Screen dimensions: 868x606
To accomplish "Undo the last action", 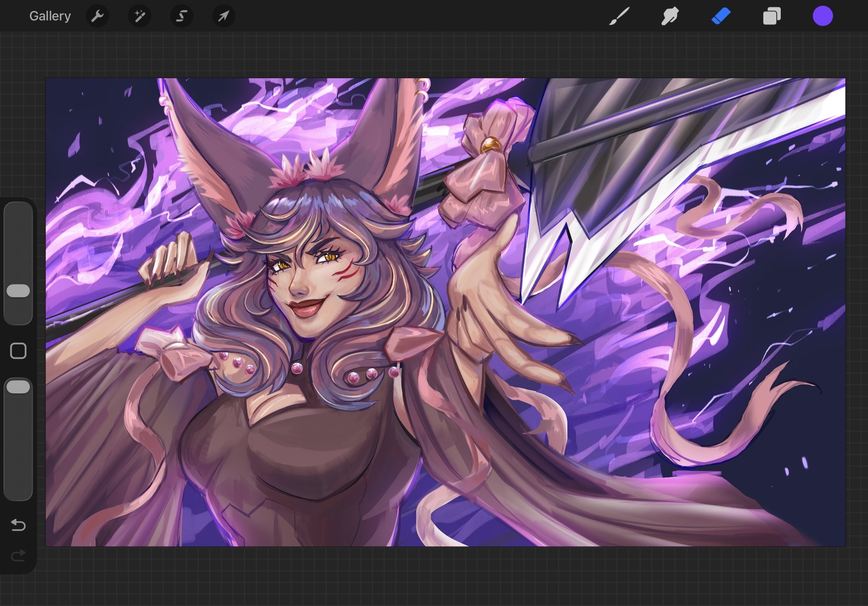I will 18,525.
